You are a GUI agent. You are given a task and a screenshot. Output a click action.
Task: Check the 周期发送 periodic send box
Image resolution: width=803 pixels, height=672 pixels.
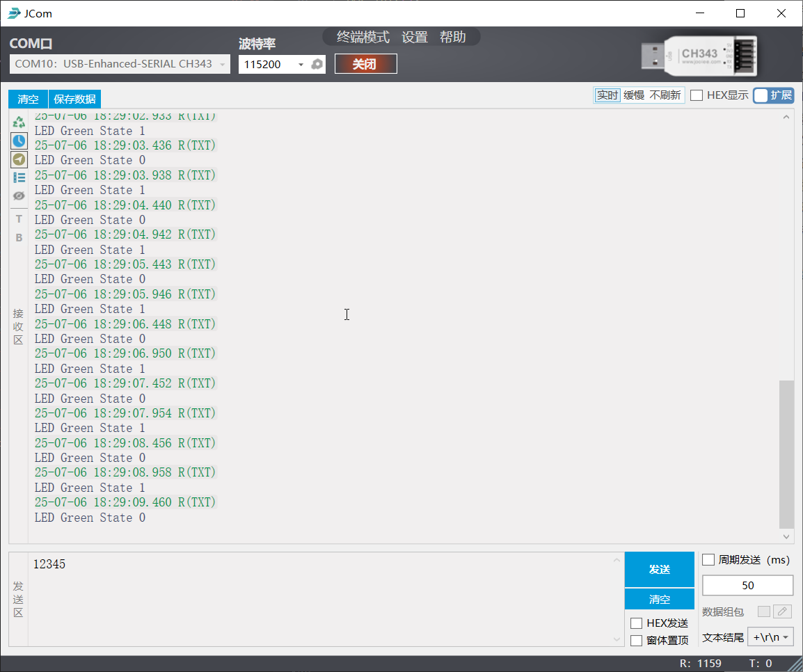708,560
